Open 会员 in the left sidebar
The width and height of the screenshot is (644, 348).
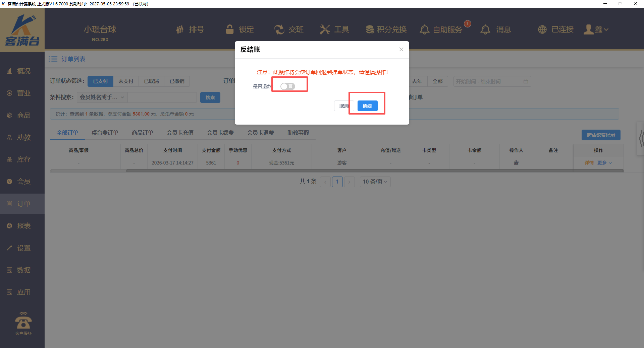(23, 182)
